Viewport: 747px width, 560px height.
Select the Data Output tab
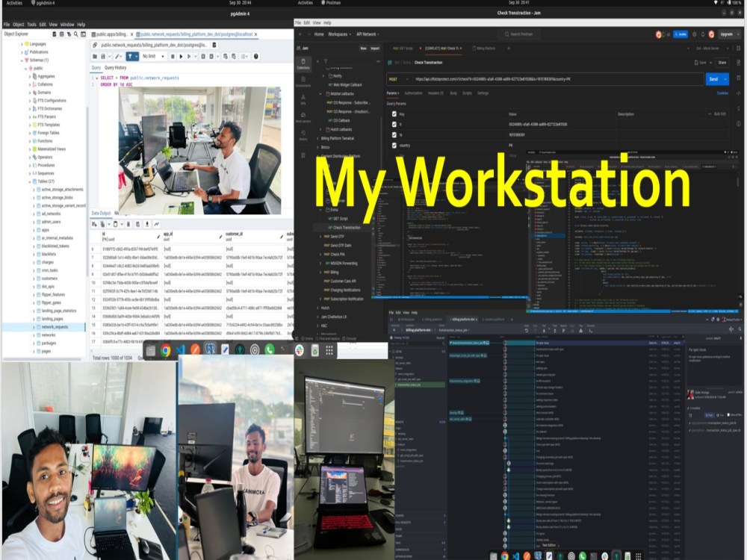tap(101, 214)
